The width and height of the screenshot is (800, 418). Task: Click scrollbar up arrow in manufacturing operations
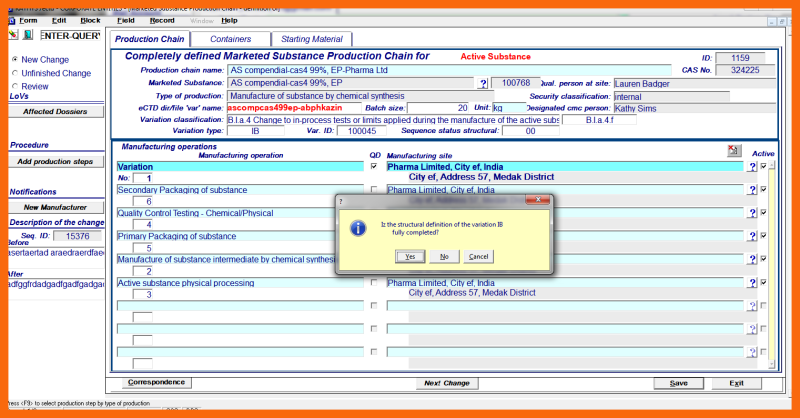click(x=771, y=165)
